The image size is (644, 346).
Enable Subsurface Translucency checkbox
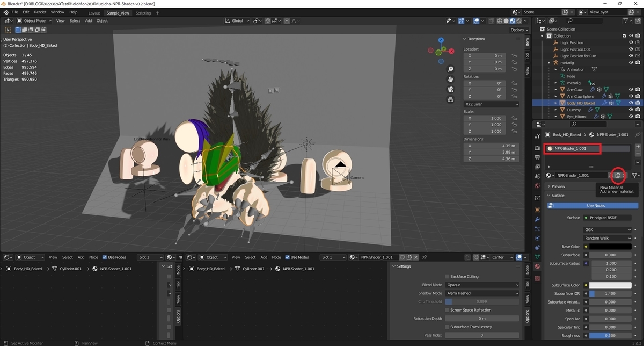[x=448, y=327]
